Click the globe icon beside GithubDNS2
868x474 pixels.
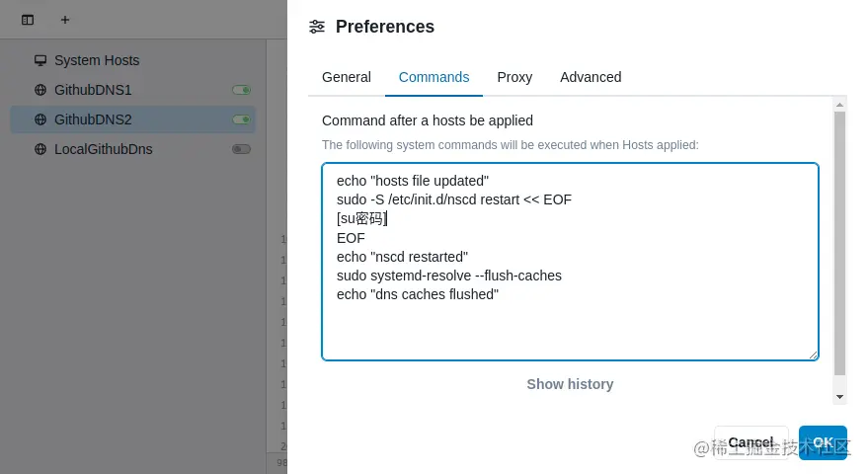[40, 119]
